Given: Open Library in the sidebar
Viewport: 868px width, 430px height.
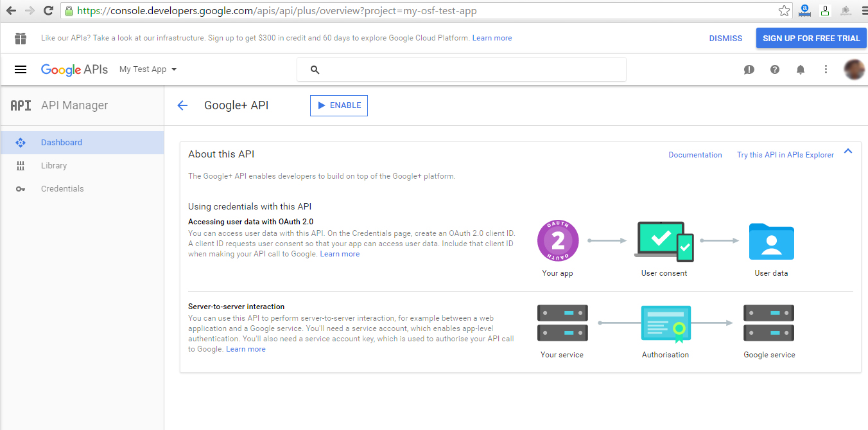Looking at the screenshot, I should 82,166.
